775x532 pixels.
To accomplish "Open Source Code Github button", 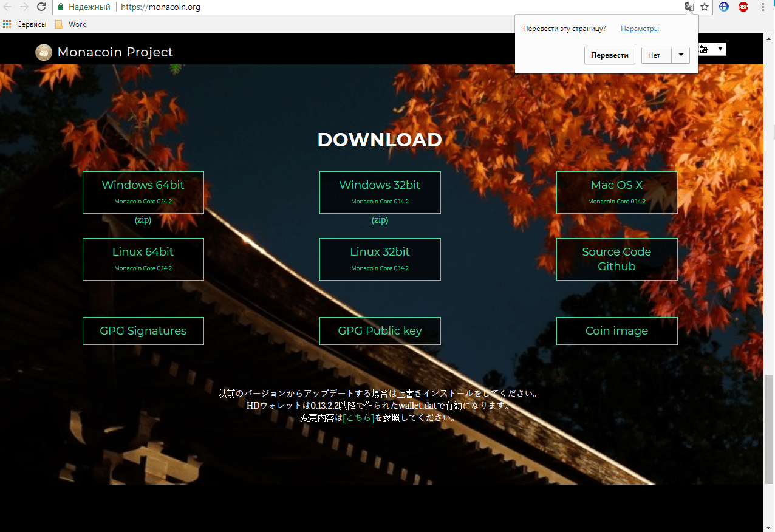I will [617, 259].
